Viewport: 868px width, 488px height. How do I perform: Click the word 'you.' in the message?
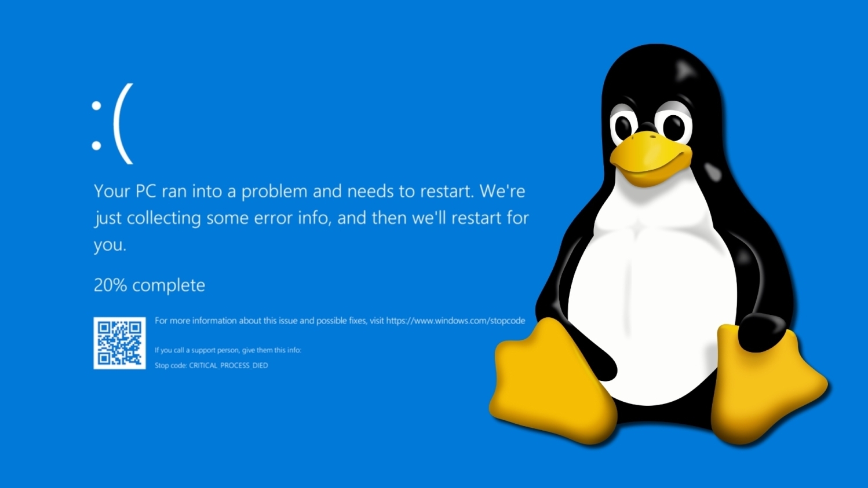tap(110, 245)
